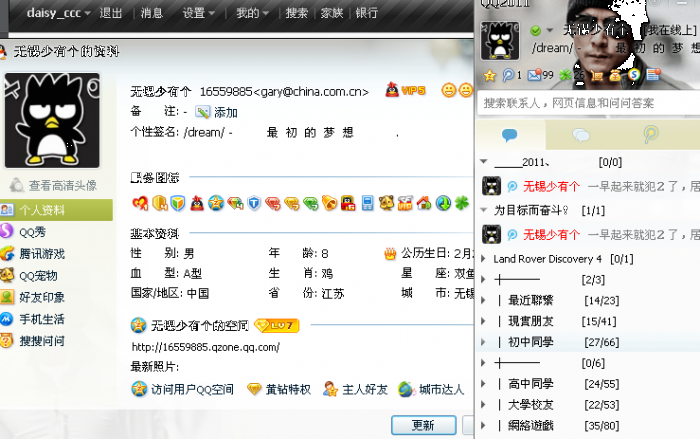Click the red heart service icon

[x=140, y=203]
